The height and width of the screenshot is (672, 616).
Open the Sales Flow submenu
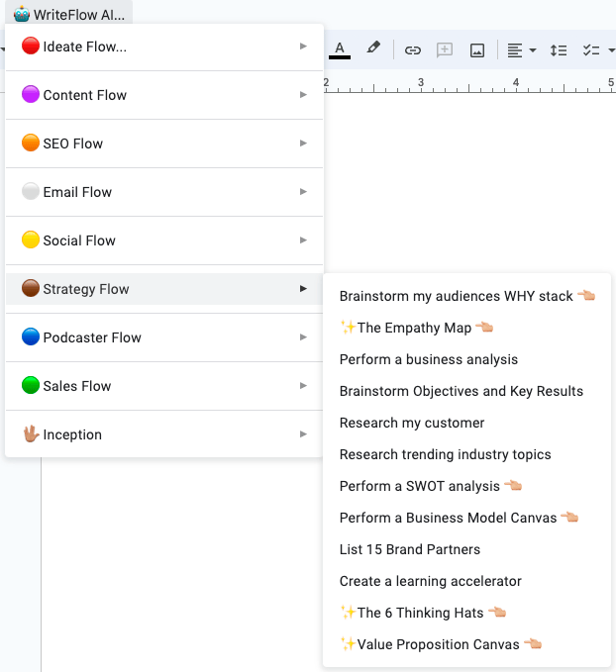(164, 386)
